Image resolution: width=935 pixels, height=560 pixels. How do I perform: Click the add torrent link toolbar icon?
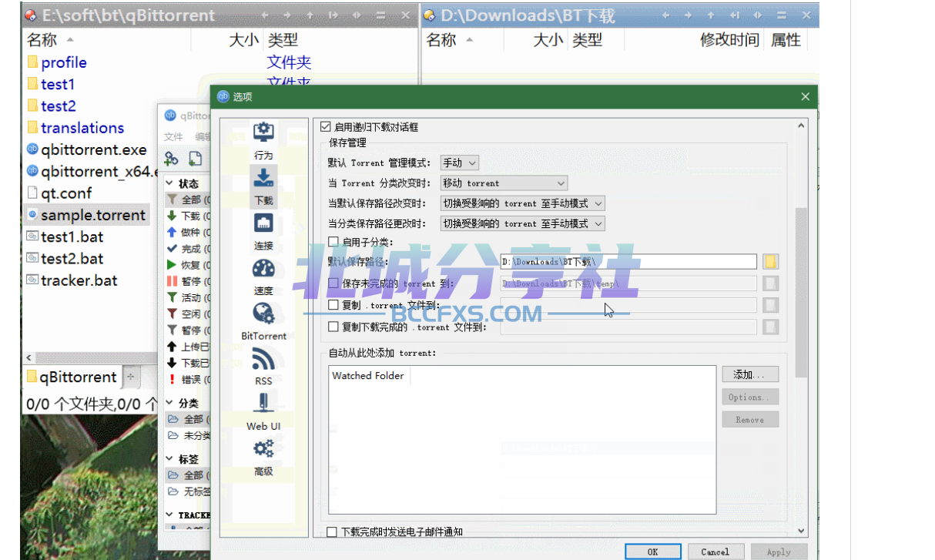(x=172, y=158)
